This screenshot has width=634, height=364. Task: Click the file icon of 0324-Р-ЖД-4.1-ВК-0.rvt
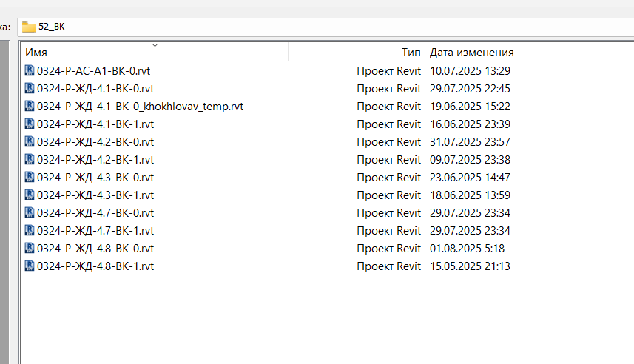tap(30, 88)
